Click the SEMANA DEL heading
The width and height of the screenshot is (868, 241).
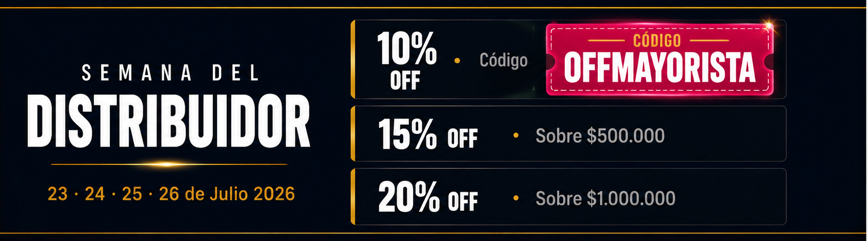coord(171,74)
